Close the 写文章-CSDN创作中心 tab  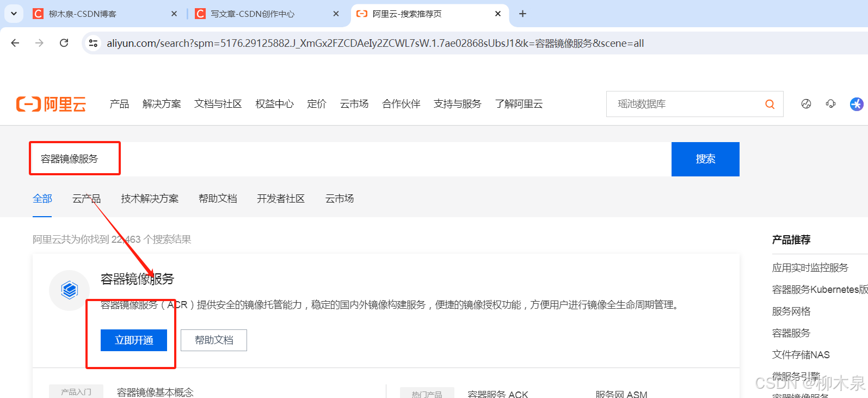[x=336, y=14]
